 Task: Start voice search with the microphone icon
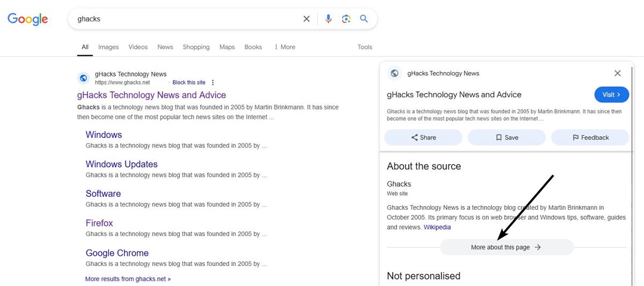pyautogui.click(x=328, y=19)
